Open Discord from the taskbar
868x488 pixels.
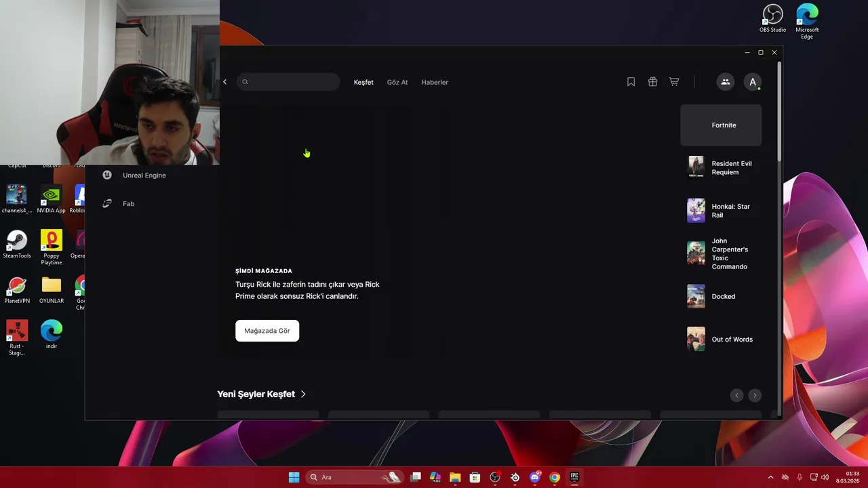coord(535,477)
